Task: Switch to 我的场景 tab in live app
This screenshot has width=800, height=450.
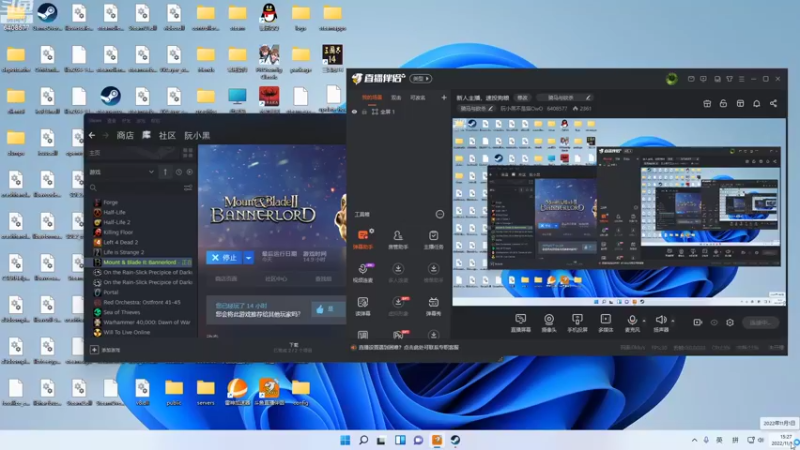Action: click(372, 97)
